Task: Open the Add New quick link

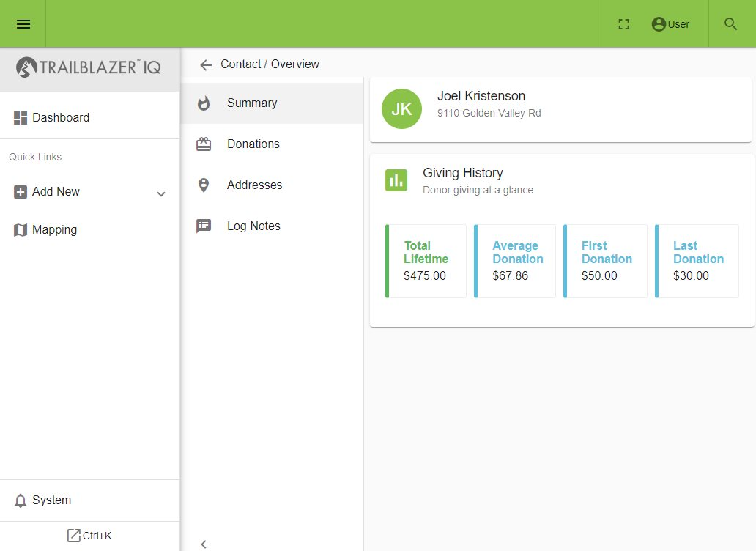Action: point(89,192)
